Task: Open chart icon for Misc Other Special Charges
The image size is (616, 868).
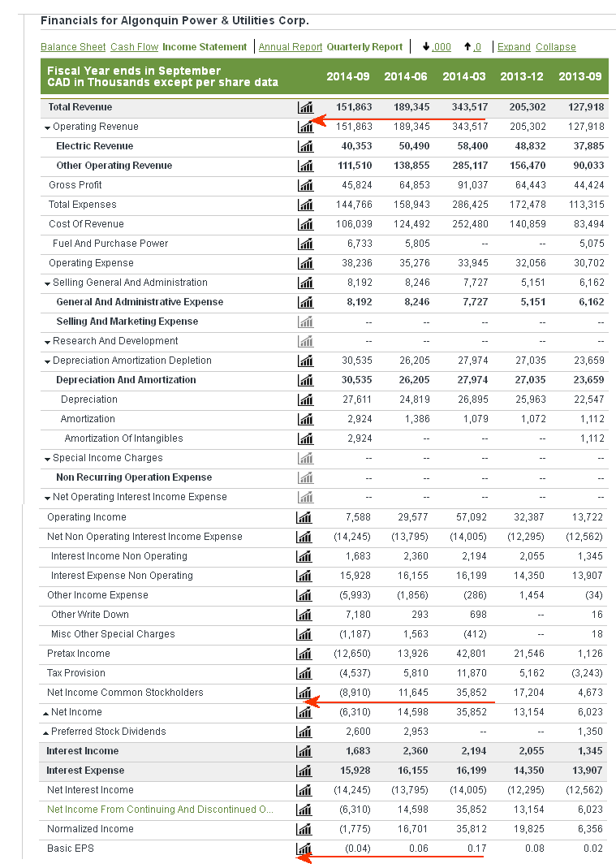Action: click(x=304, y=634)
